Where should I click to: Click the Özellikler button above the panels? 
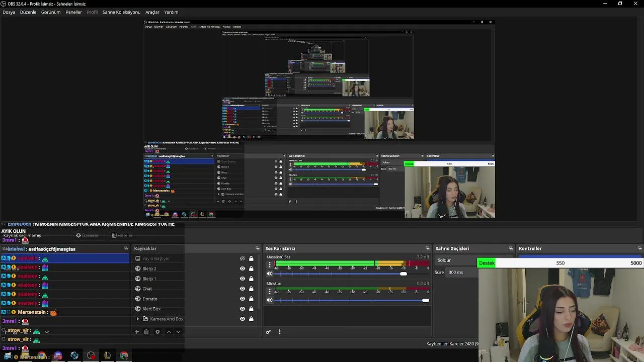(x=88, y=235)
